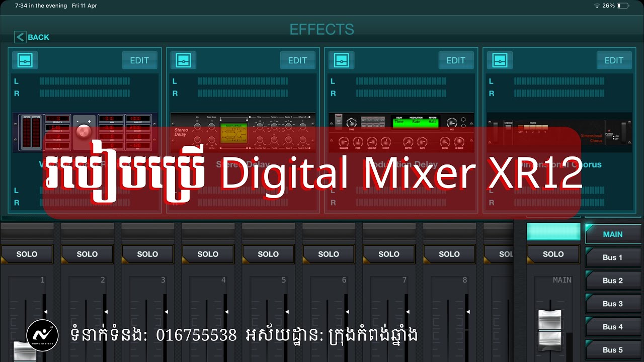Viewport: 644px width, 362px height.
Task: Solo channel 8
Action: click(x=449, y=254)
